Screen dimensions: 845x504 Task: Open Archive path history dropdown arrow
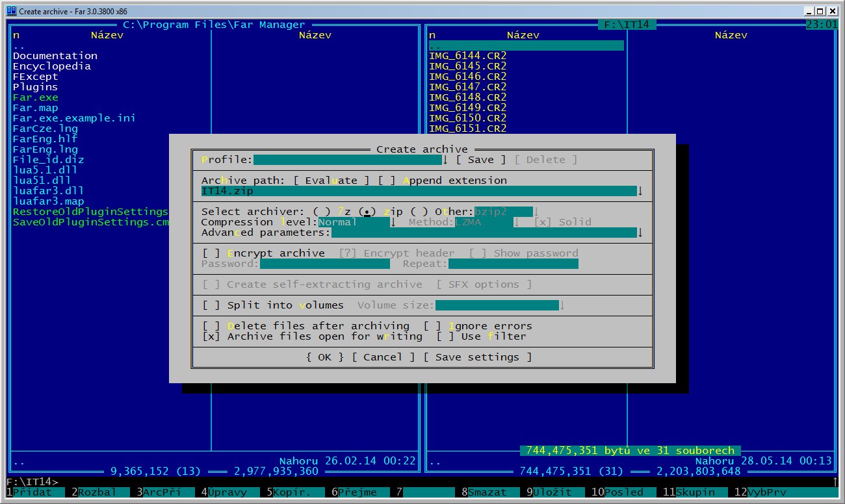(640, 191)
